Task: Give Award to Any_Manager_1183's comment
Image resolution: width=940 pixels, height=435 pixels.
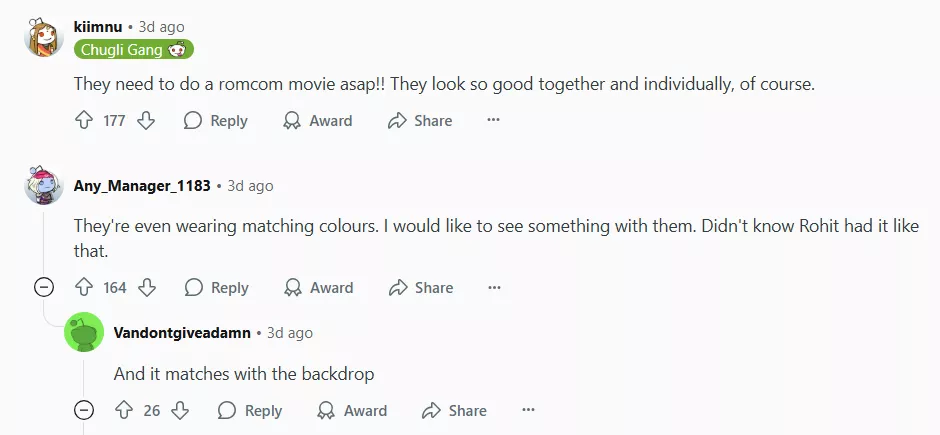Action: click(x=319, y=288)
